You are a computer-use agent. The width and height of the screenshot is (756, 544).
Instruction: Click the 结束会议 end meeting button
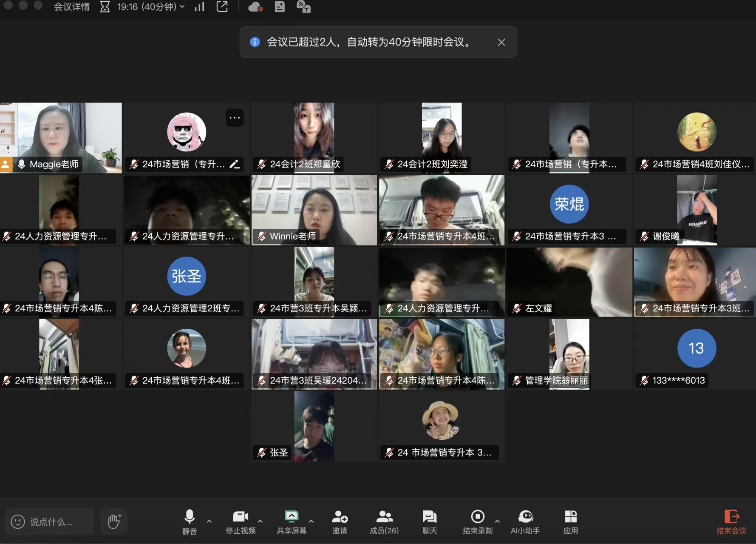coord(731,522)
